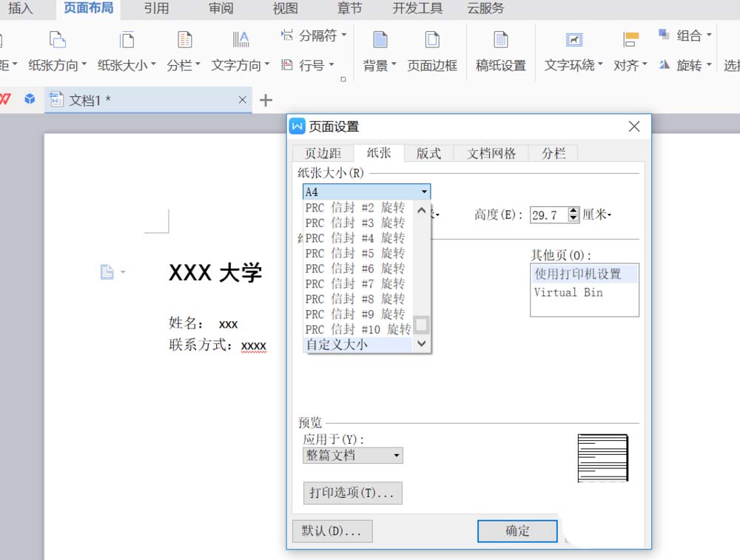Open page setup dialog launcher in ribbon
This screenshot has width=740, height=560.
[x=343, y=79]
